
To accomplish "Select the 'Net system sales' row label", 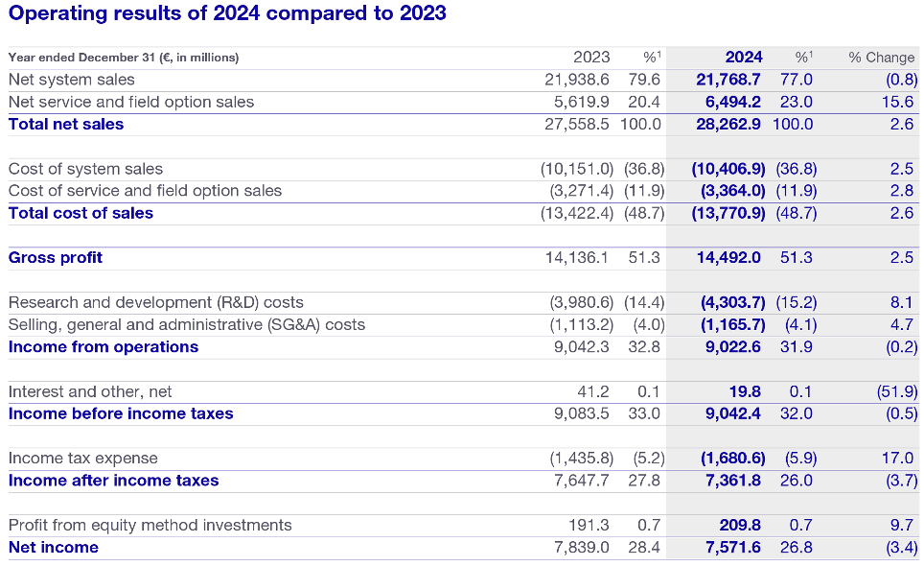I will click(72, 80).
